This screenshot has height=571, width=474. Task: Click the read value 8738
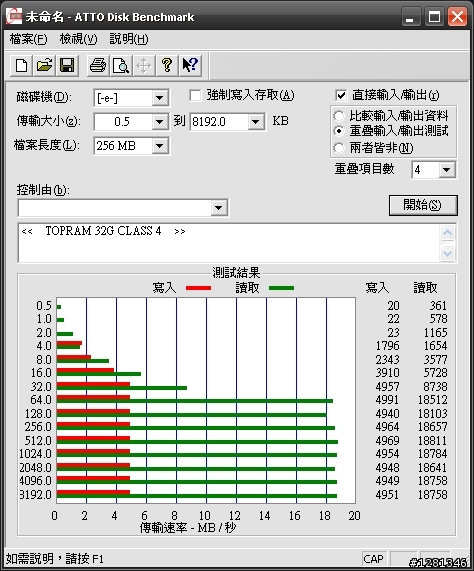(x=435, y=387)
